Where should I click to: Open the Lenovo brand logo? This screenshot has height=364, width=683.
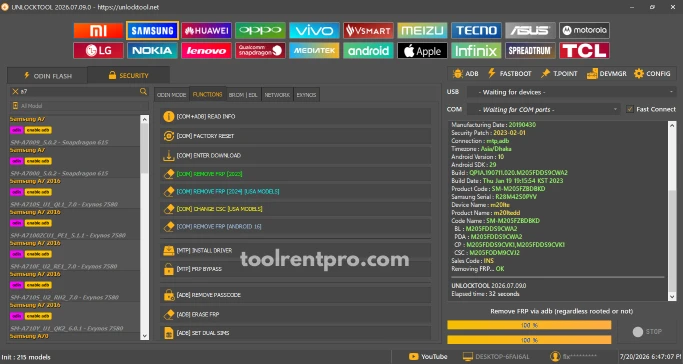click(x=206, y=51)
